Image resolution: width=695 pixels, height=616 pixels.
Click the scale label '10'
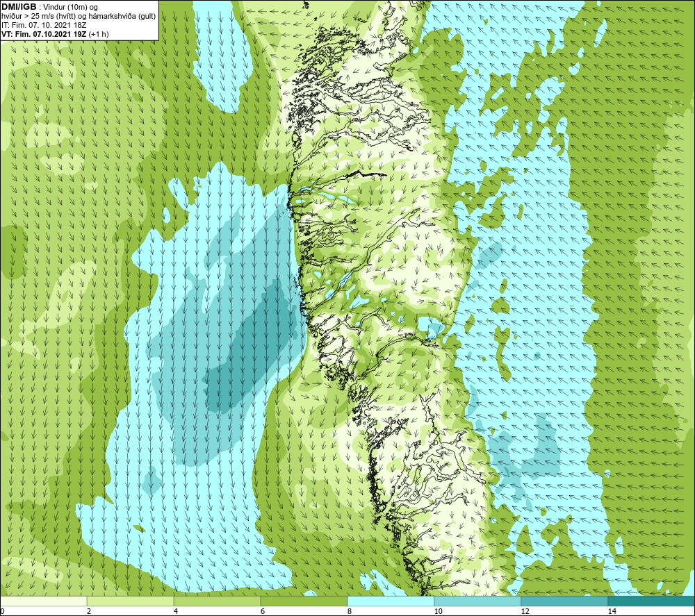[x=438, y=611]
